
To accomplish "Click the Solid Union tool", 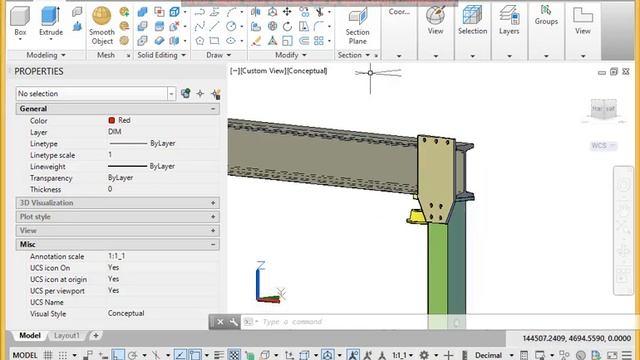I will 142,11.
